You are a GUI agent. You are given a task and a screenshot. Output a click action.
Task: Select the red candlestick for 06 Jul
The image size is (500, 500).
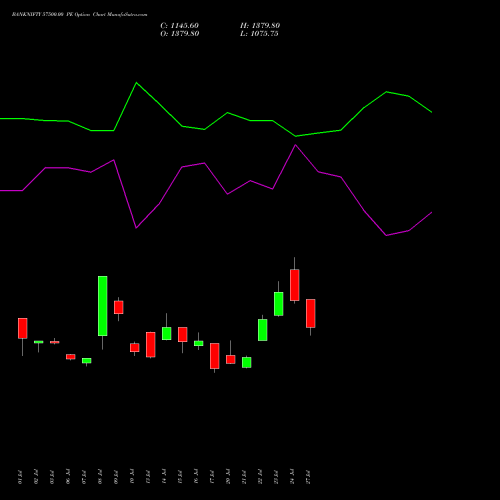point(71,357)
